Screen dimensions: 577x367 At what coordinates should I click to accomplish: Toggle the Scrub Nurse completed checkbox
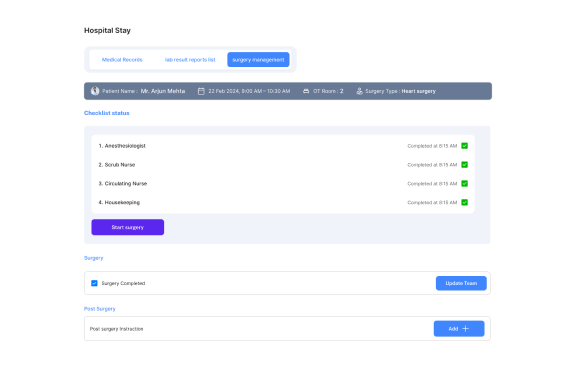pos(464,165)
